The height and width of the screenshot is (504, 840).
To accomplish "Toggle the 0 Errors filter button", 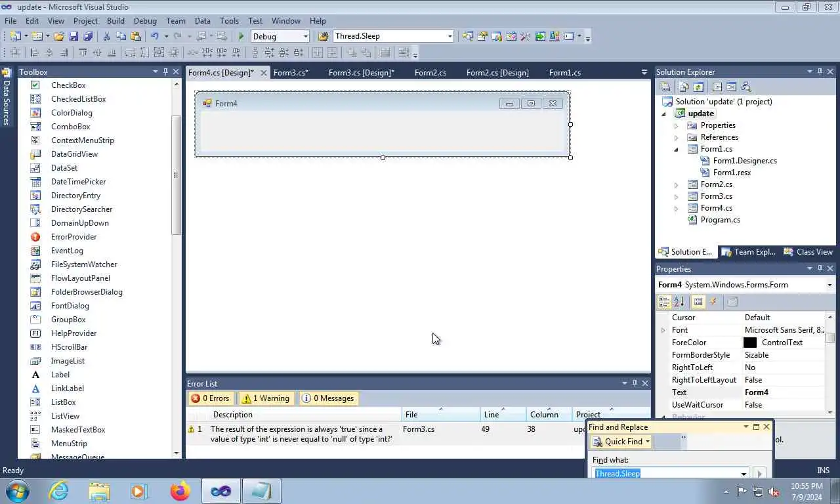I will 210,398.
